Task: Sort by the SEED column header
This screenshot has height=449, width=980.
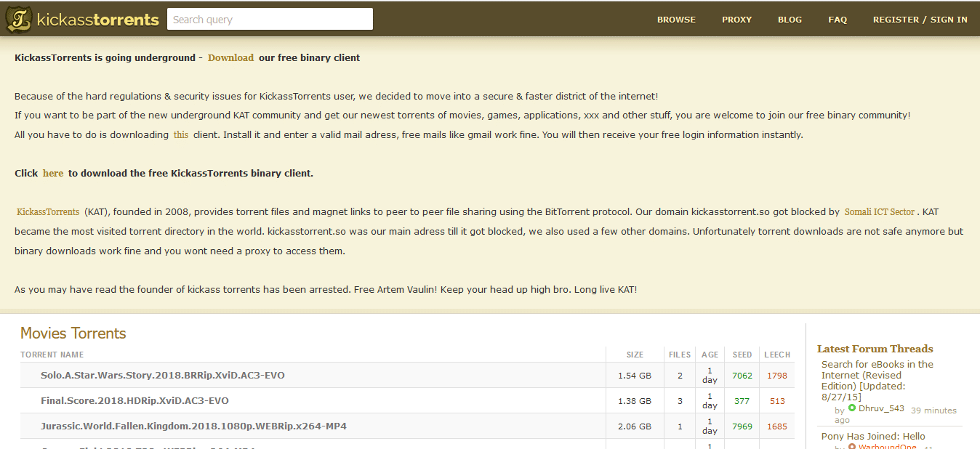Action: [x=742, y=355]
